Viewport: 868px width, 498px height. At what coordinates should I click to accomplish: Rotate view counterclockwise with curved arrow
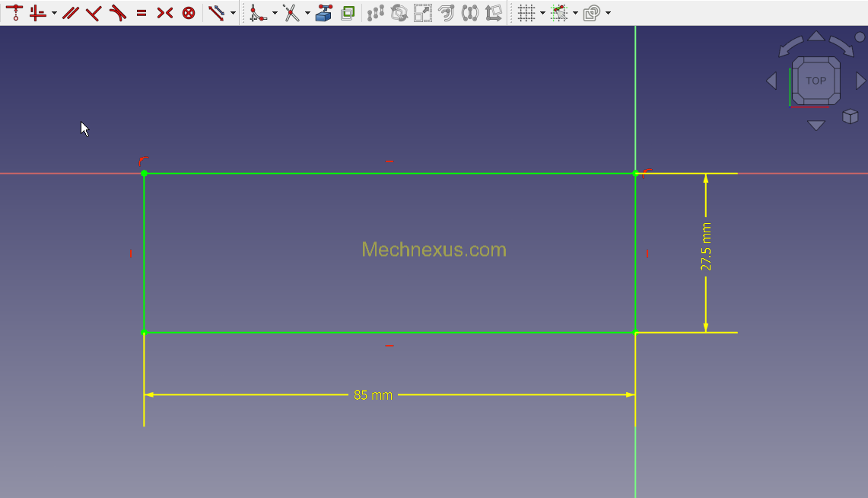click(790, 46)
